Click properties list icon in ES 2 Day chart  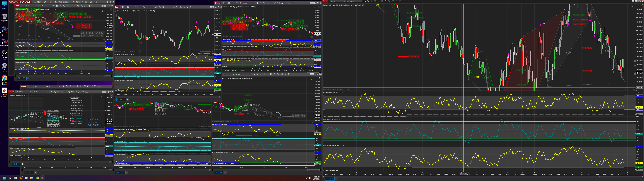(x=92, y=6)
